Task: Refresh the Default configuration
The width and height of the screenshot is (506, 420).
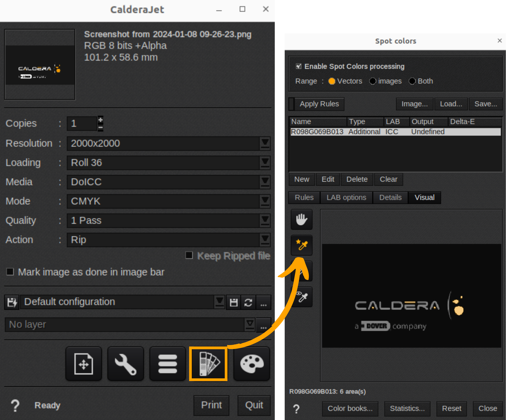Action: point(248,302)
